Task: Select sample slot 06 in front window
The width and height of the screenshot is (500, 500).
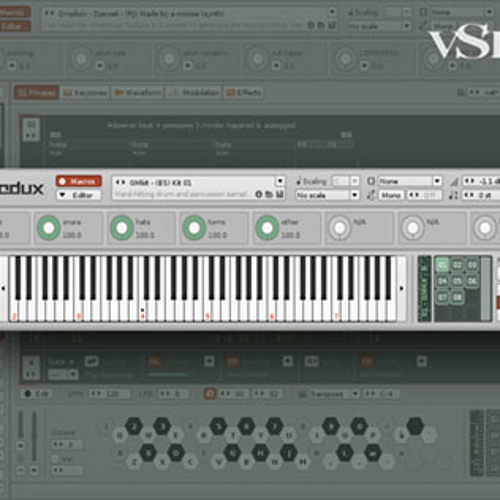Action: (472, 281)
